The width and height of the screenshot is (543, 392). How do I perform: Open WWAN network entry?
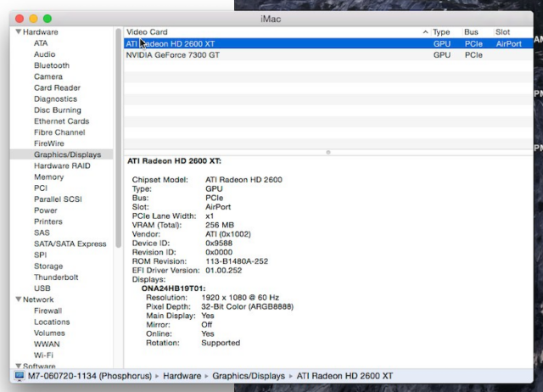click(x=47, y=344)
